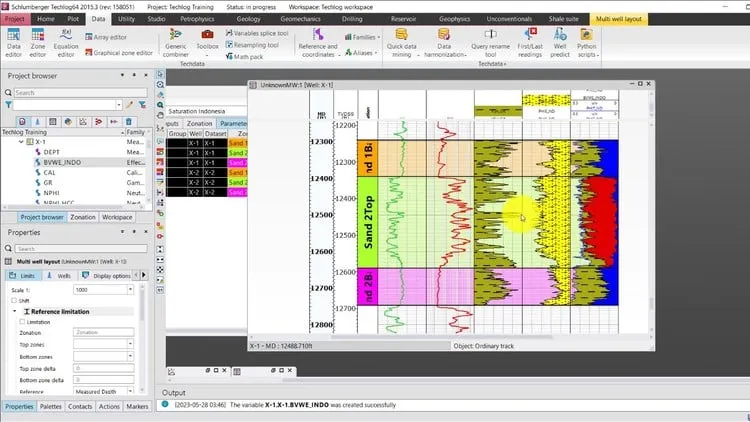The width and height of the screenshot is (750, 422).
Task: Run First/Last readings tool
Action: pos(530,43)
